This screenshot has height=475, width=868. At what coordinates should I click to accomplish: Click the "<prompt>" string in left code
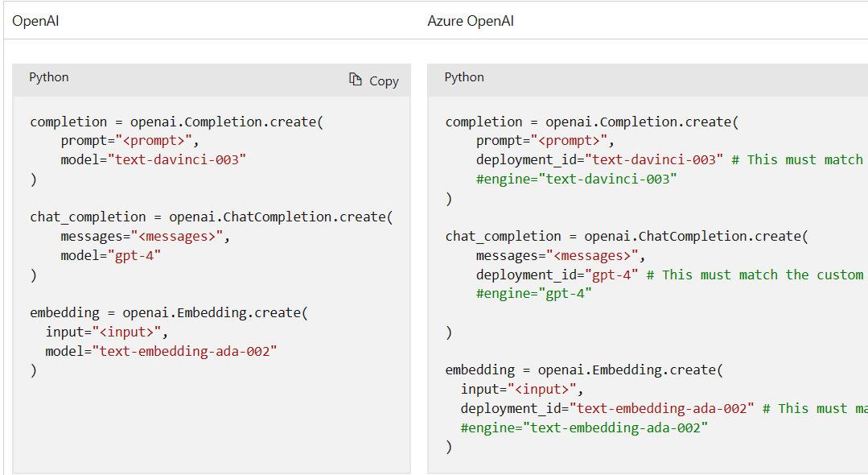coord(154,141)
